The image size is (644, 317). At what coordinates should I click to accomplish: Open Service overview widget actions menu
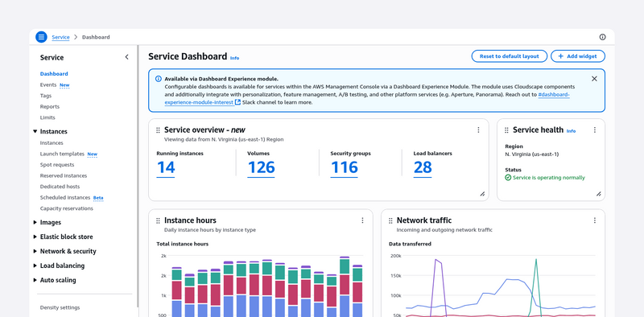478,130
